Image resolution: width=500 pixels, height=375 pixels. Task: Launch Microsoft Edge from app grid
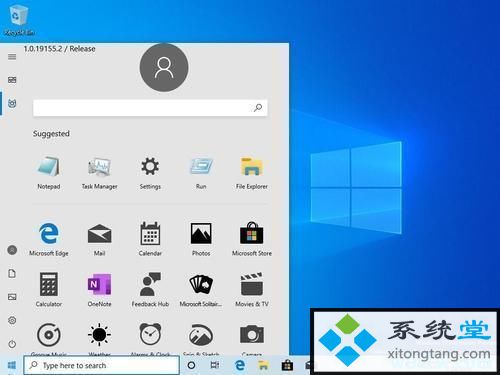(x=49, y=239)
